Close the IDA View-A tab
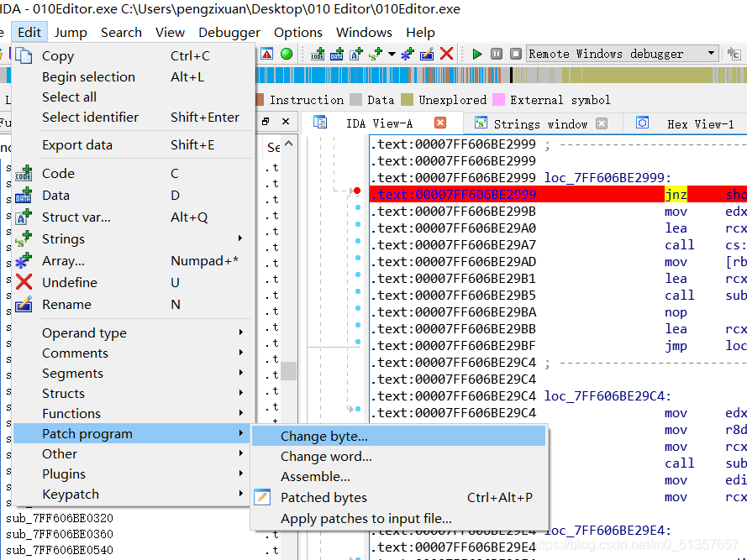747x560 pixels. coord(440,123)
